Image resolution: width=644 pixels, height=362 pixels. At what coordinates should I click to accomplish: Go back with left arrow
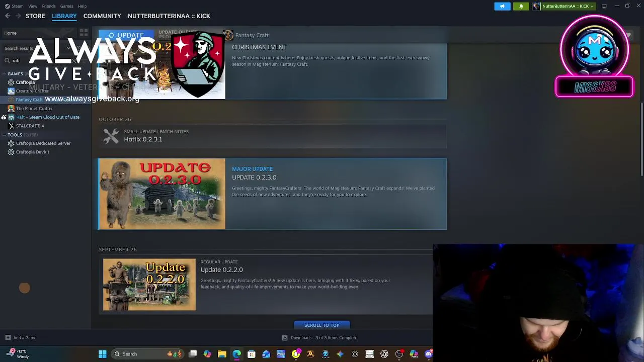pyautogui.click(x=8, y=16)
